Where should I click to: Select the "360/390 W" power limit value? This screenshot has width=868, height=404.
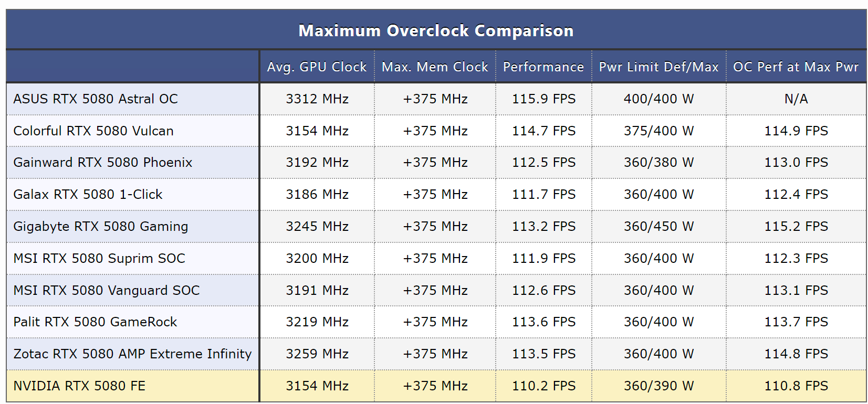(x=659, y=386)
